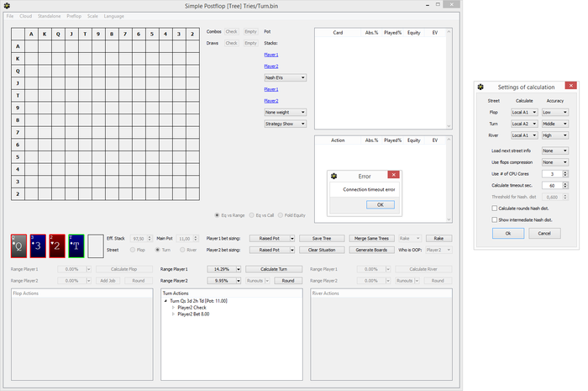588x391 pixels.
Task: Click the gear icon in Settings of calculation window
Action: click(480, 87)
